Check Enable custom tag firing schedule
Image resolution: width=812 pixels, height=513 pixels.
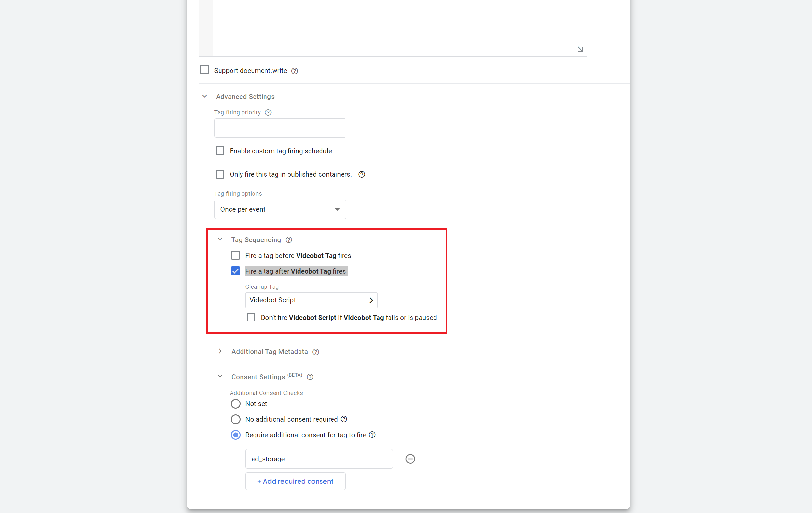[x=220, y=150]
